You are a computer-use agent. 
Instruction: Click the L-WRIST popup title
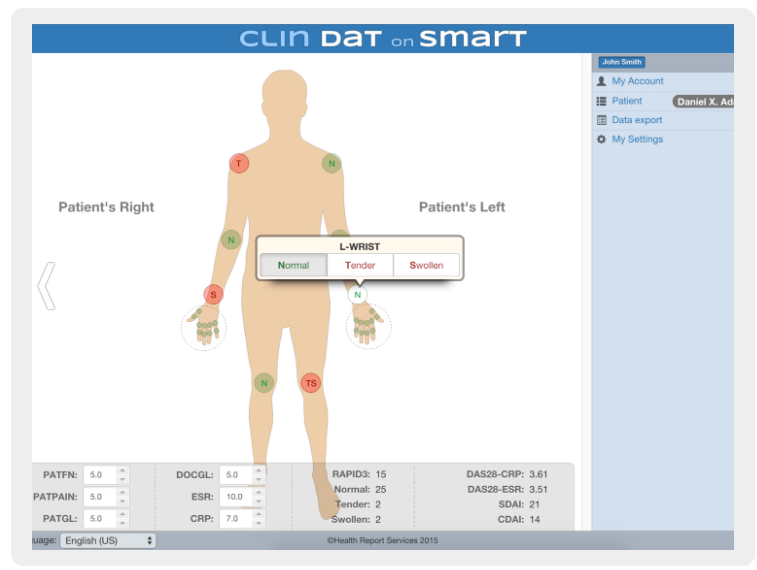point(360,247)
